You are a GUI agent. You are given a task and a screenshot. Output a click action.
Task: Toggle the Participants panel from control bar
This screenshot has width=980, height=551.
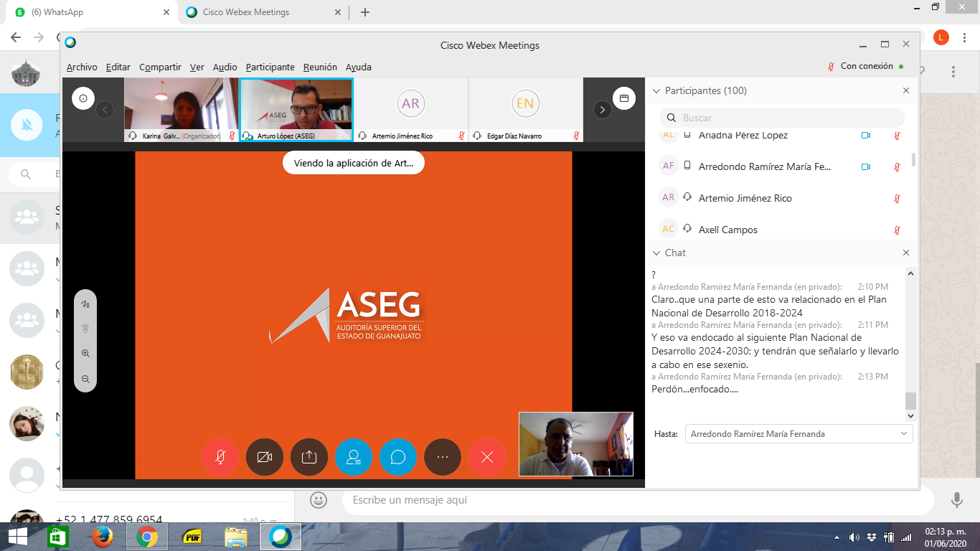pos(354,457)
